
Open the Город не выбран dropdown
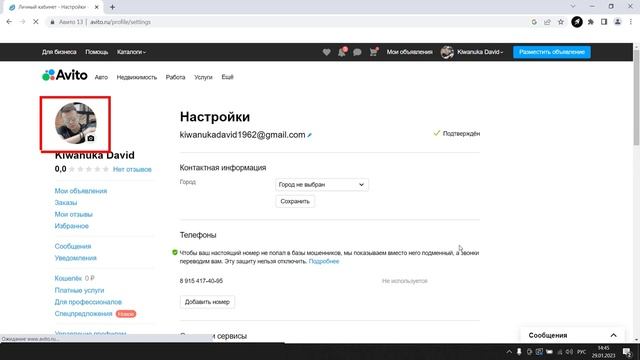click(x=322, y=184)
